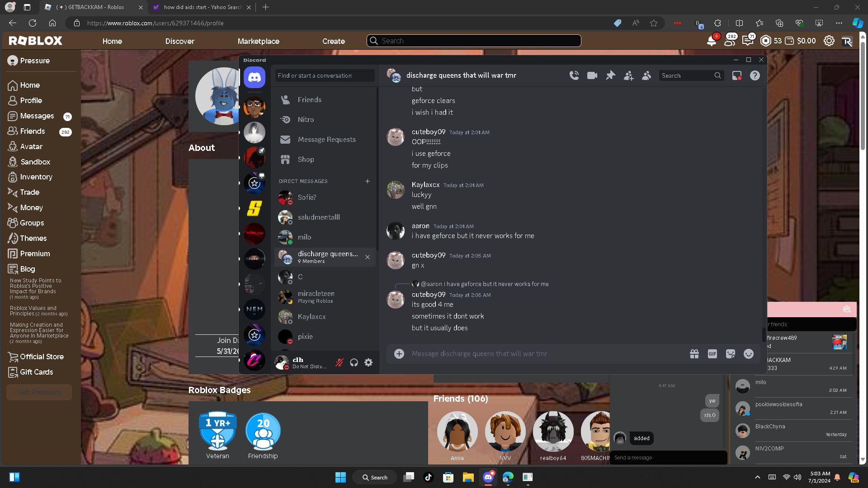Open Message Requests in Discord
This screenshot has height=488, width=868.
(325, 140)
